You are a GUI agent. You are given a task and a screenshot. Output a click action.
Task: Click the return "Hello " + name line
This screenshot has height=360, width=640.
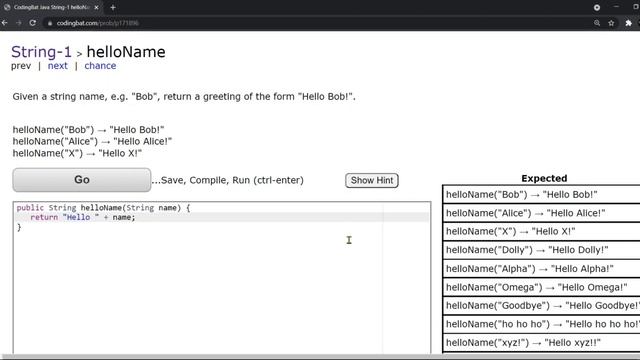point(83,217)
